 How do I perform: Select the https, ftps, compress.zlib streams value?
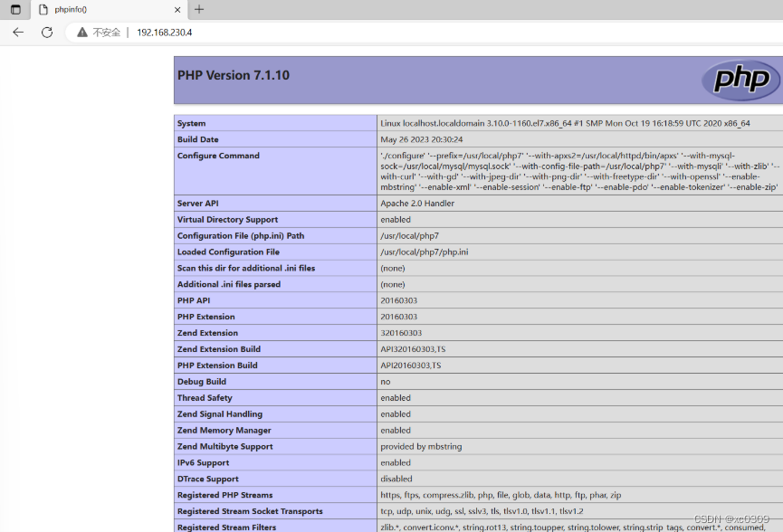click(501, 495)
